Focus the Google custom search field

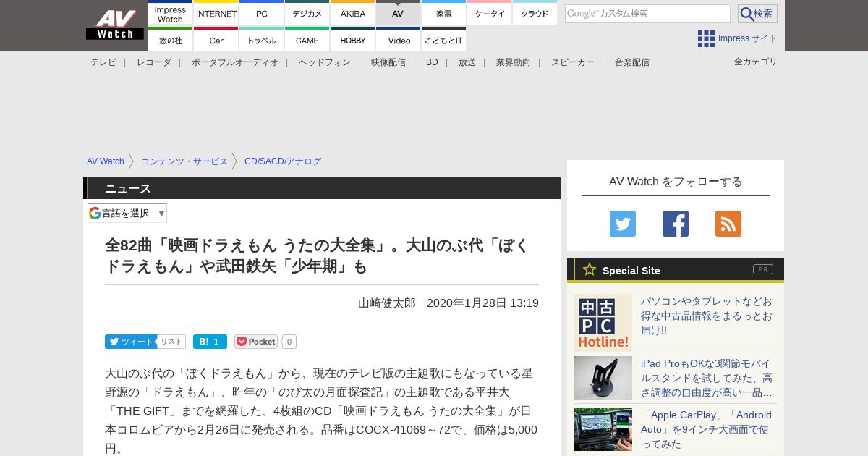click(x=647, y=14)
